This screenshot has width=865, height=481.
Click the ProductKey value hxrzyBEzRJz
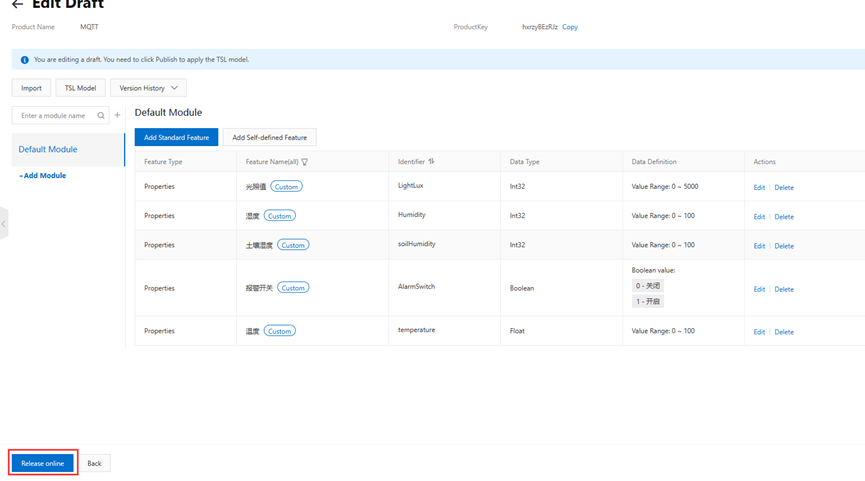[540, 27]
